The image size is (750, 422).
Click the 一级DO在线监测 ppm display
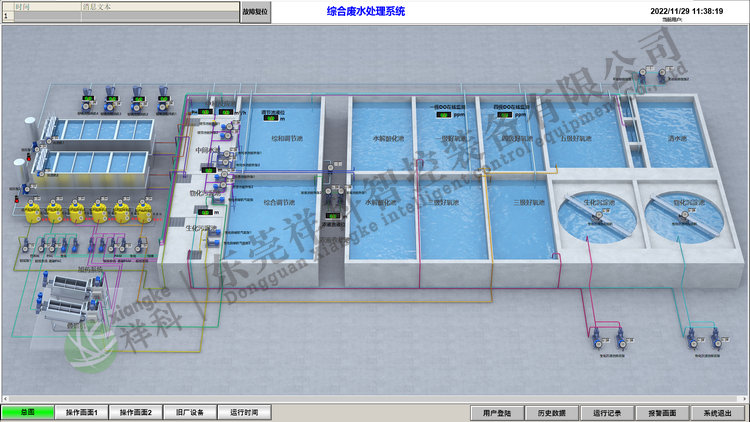tap(444, 114)
